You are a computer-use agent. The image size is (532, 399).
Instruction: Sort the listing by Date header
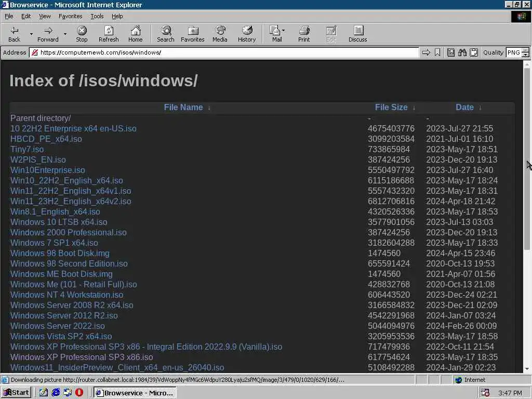pyautogui.click(x=464, y=108)
